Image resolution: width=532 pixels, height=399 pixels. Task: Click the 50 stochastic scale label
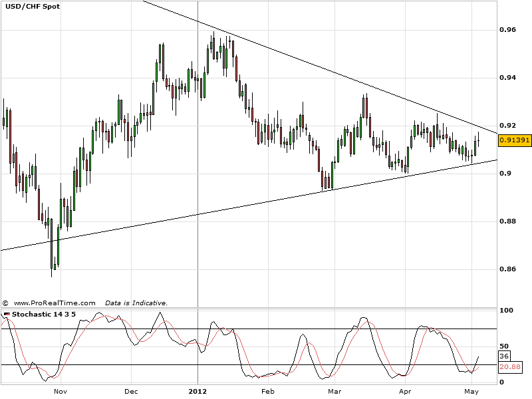(505, 346)
